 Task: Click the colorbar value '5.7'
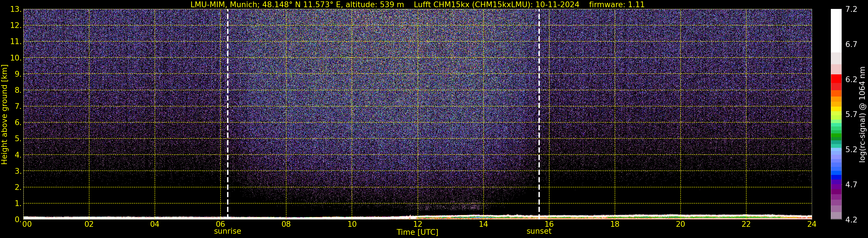(851, 115)
